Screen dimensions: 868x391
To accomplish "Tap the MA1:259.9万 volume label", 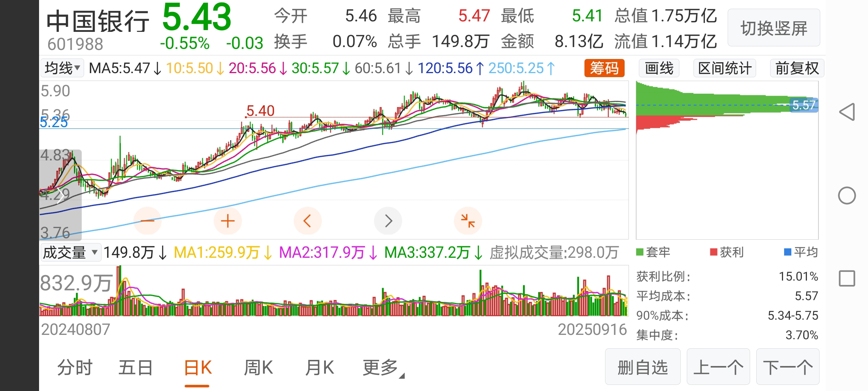I will (x=223, y=252).
